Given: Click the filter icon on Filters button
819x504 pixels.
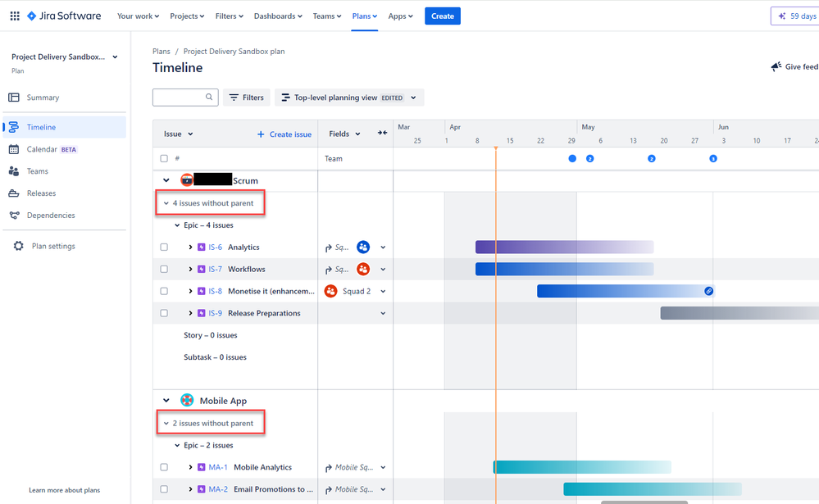Looking at the screenshot, I should 234,98.
